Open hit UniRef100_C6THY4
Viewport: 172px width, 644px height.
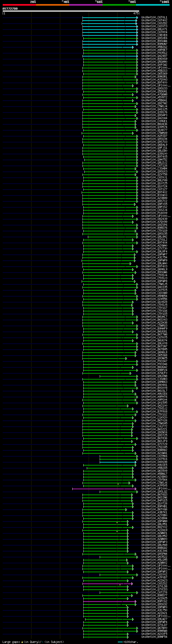[x=154, y=32]
